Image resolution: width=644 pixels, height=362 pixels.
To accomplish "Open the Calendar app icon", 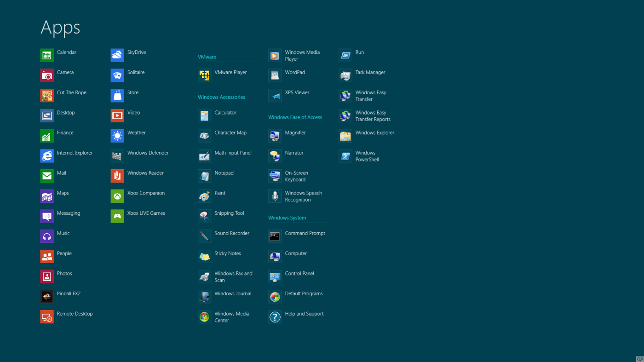I will click(x=47, y=56).
